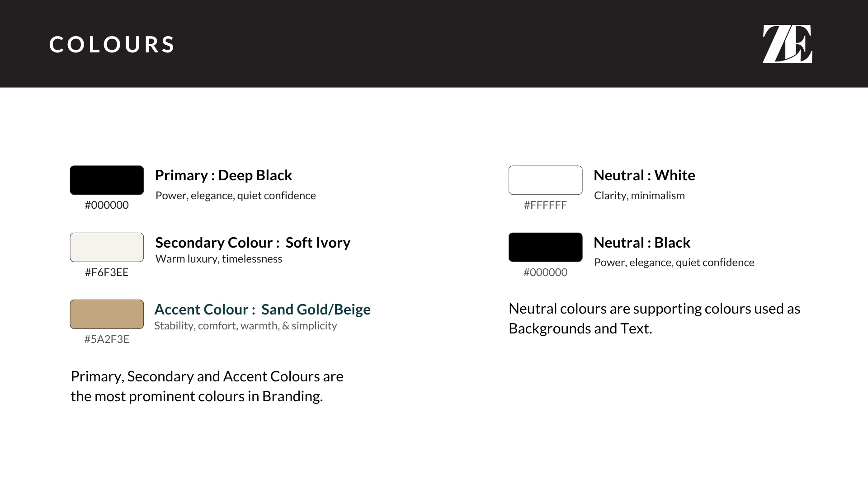Click the 'Neutral : Black' heading
This screenshot has width=868, height=488.
tap(642, 243)
